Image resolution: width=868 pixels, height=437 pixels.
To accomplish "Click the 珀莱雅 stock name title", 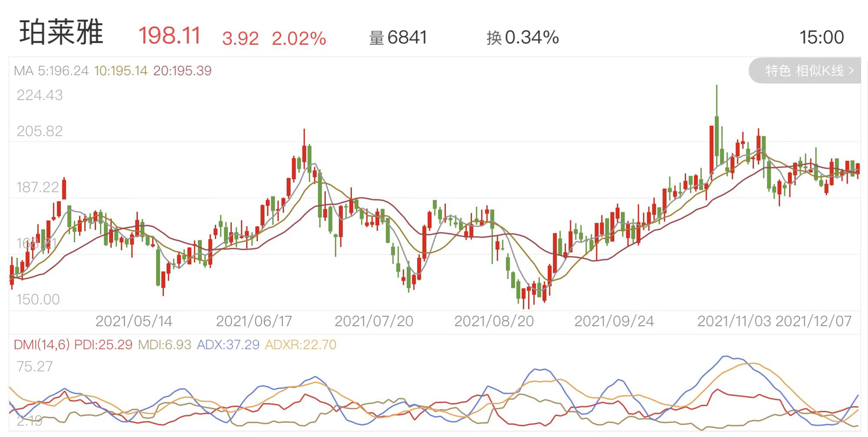I will [61, 33].
